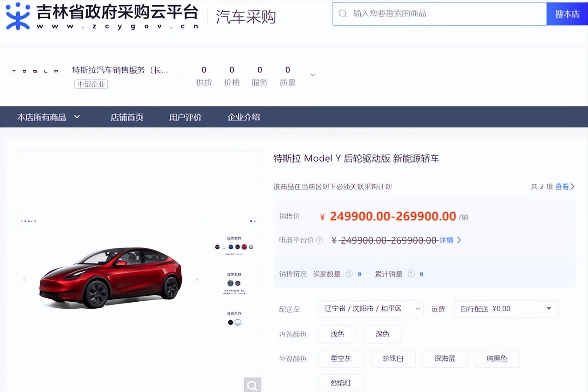
Task: Open shipping method dropdown 自行配送
Action: coord(506,309)
